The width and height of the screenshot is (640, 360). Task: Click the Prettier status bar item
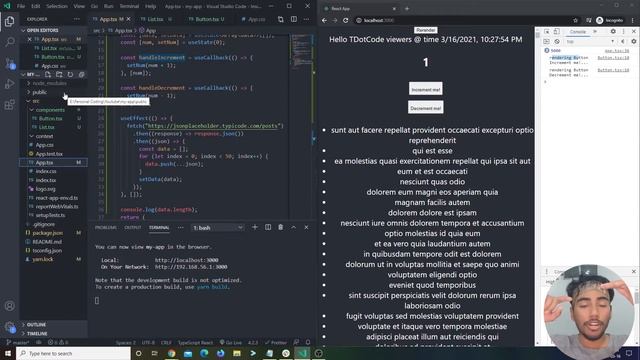click(x=276, y=342)
